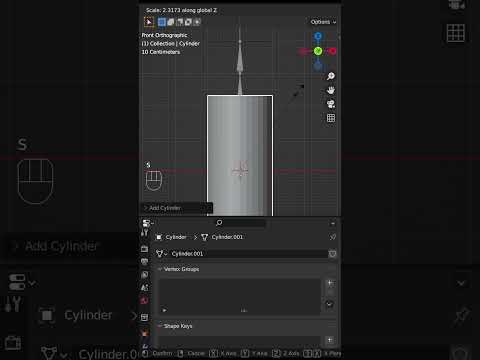Click the Confirm entry in status bar
This screenshot has height=360, width=480.
click(157, 353)
